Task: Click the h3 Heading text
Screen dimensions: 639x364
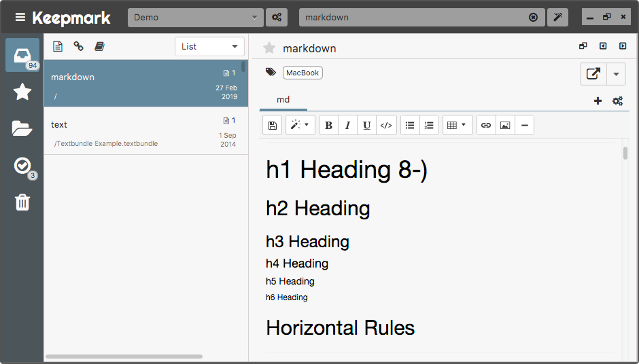Action: click(x=308, y=242)
